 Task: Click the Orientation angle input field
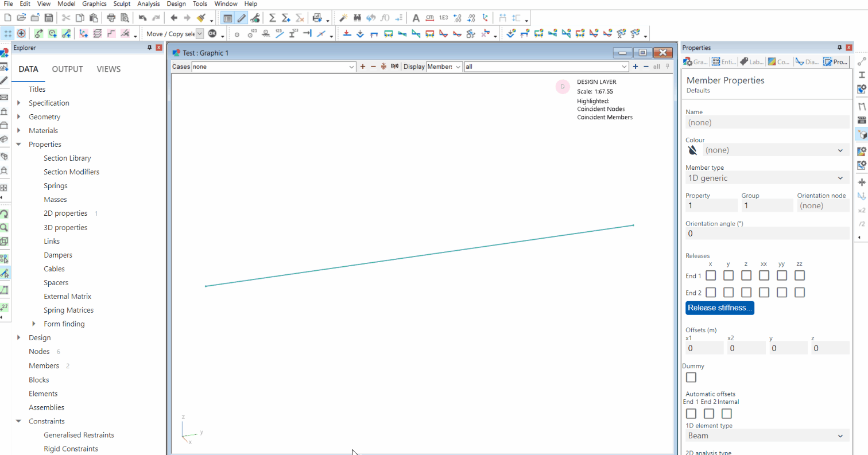click(x=767, y=234)
